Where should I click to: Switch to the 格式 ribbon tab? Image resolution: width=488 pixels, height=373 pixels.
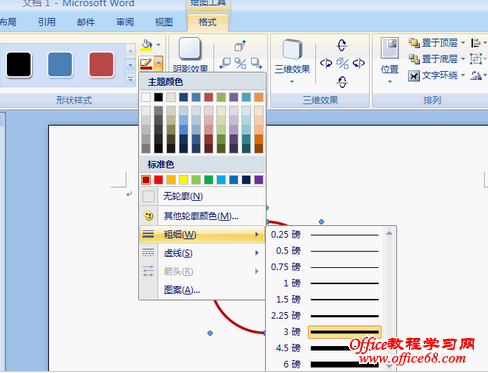208,22
